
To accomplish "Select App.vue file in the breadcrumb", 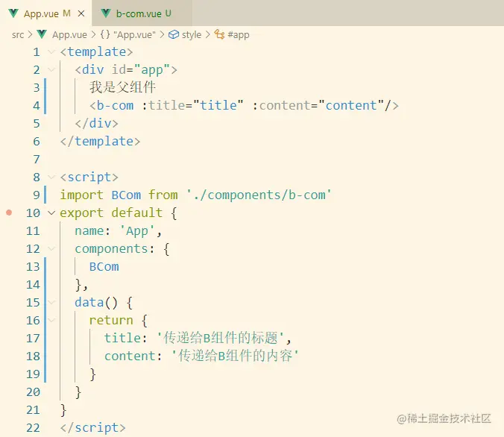I will click(69, 34).
